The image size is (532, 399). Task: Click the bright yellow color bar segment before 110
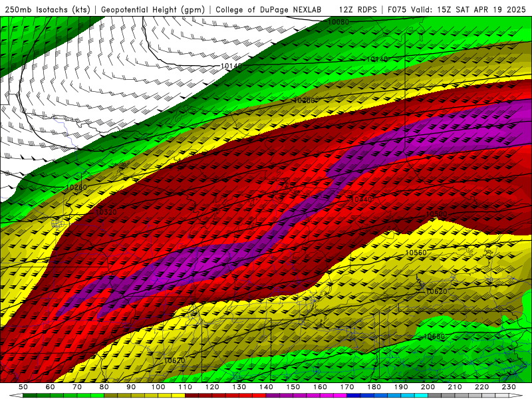[178, 396]
